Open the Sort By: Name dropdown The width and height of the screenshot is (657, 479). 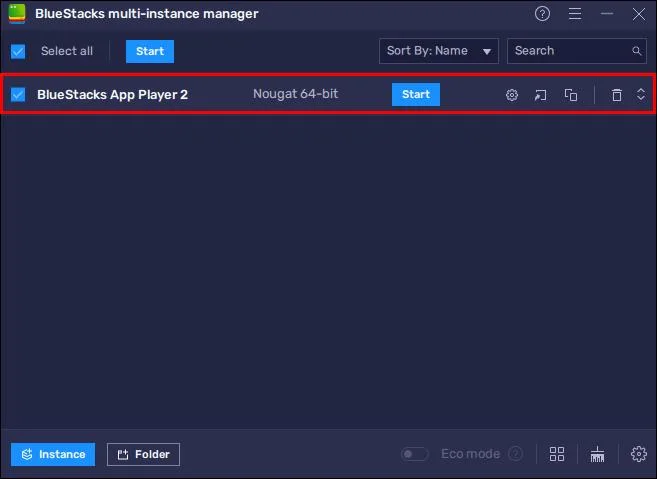pyautogui.click(x=439, y=51)
